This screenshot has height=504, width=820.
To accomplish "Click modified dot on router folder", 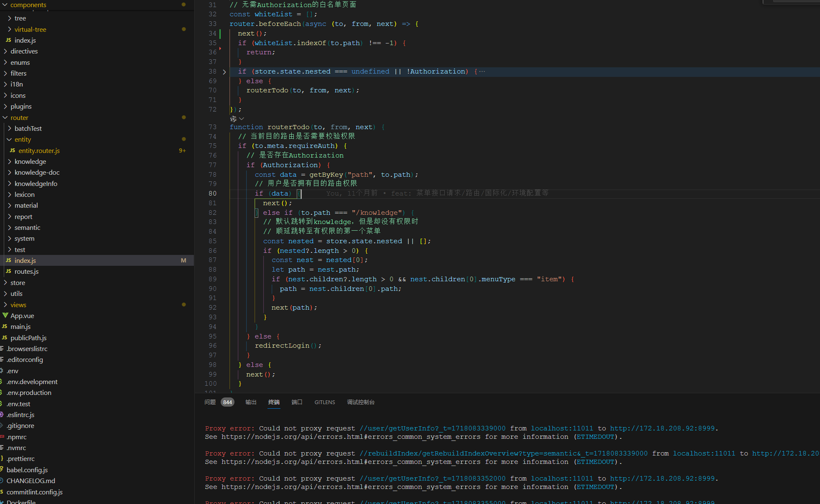I will click(x=183, y=117).
